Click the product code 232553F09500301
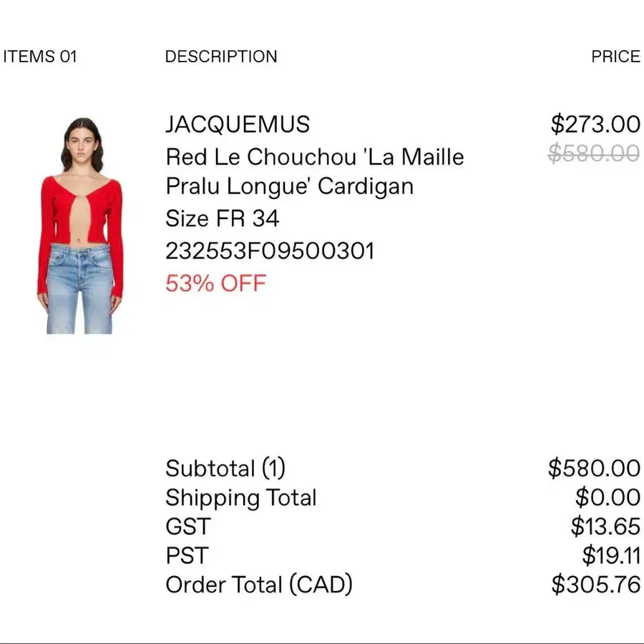 coord(270,250)
